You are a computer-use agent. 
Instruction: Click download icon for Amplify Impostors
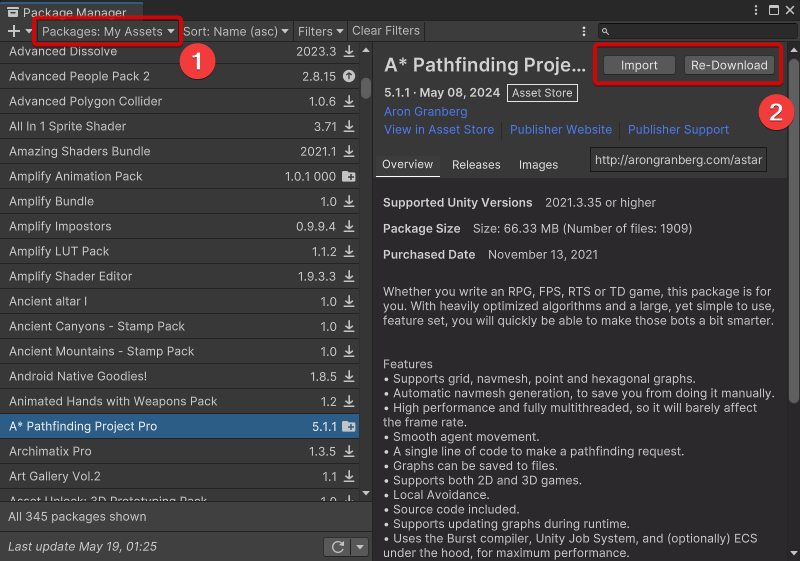click(x=349, y=226)
